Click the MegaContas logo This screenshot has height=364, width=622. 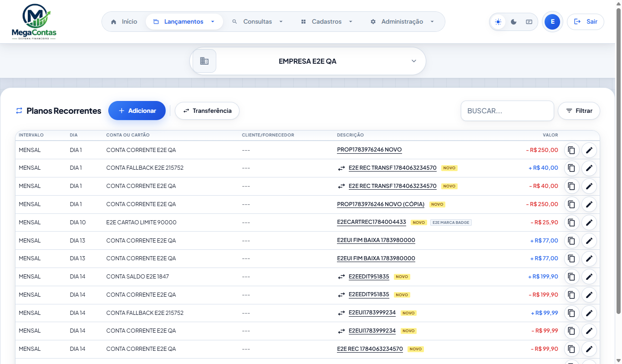pos(34,22)
